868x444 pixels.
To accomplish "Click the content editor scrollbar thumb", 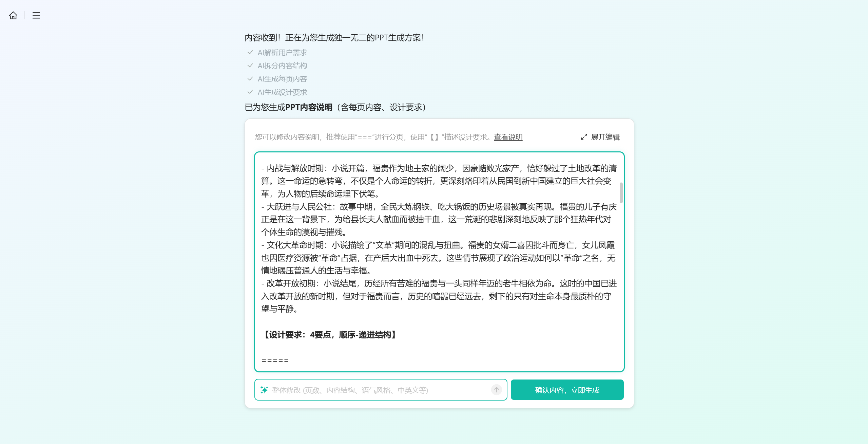I will (621, 193).
